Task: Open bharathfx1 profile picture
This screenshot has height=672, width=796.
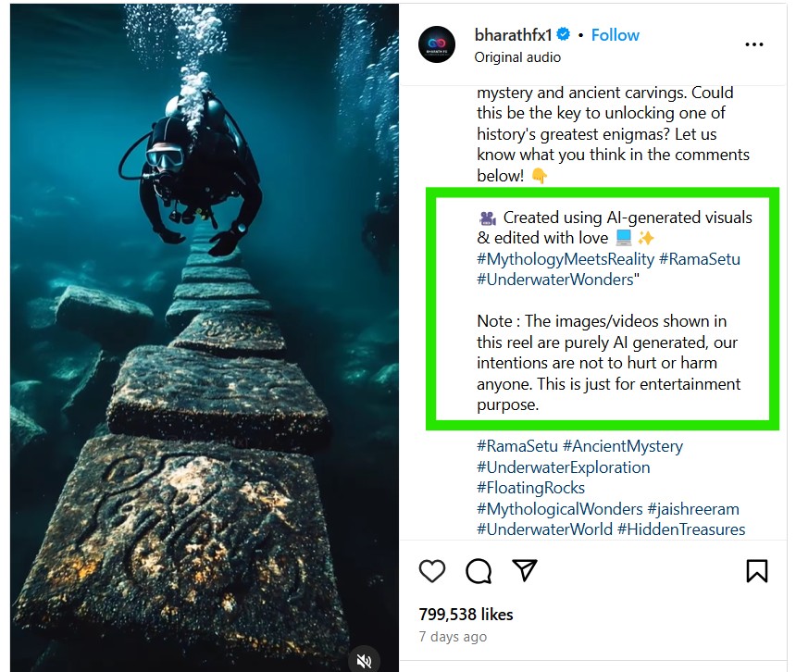Action: pyautogui.click(x=437, y=44)
